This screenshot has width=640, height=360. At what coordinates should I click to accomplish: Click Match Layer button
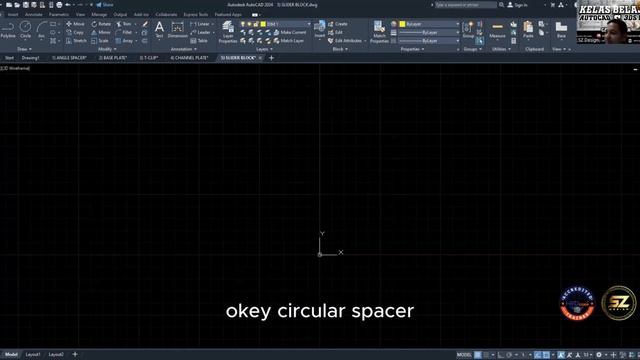click(289, 41)
